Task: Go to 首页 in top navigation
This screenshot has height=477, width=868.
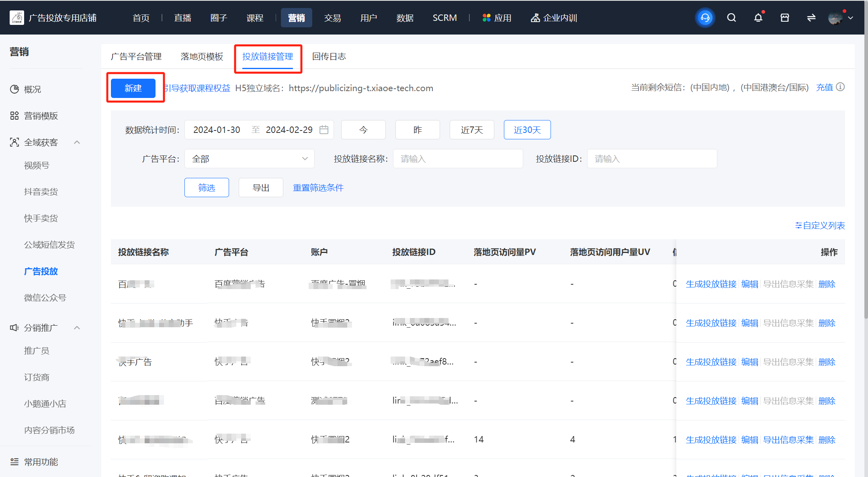Action: tap(141, 18)
